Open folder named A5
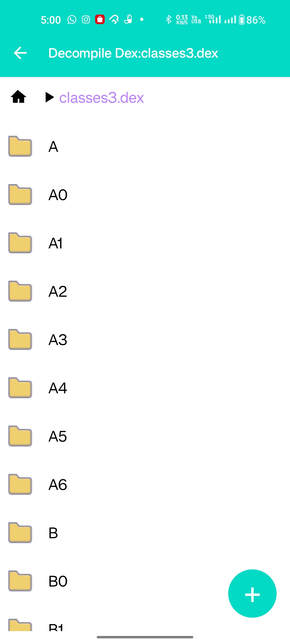The width and height of the screenshot is (290, 644). tap(145, 436)
